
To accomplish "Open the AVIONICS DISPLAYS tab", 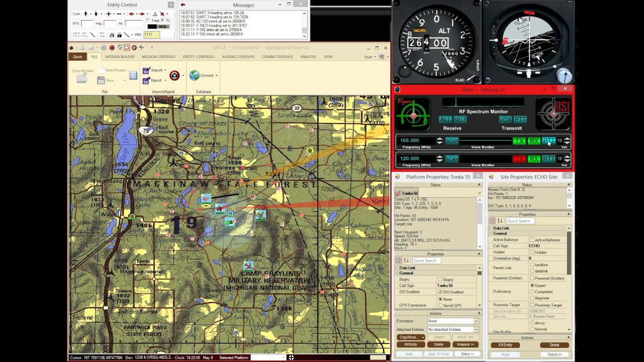I will click(x=238, y=57).
